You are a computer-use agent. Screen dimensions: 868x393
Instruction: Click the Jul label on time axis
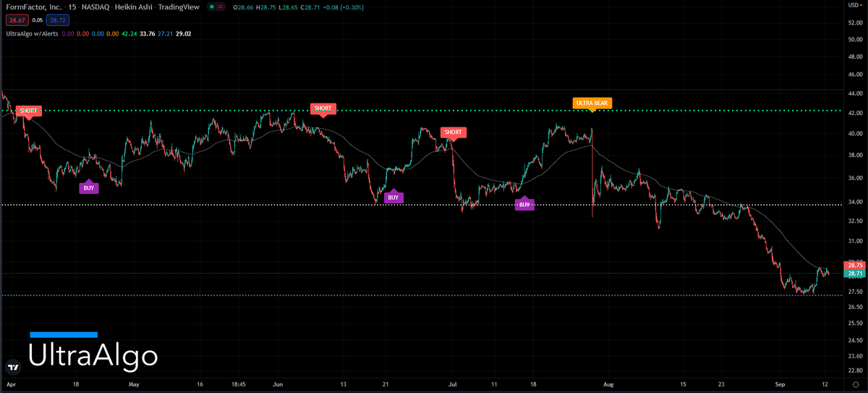(452, 386)
